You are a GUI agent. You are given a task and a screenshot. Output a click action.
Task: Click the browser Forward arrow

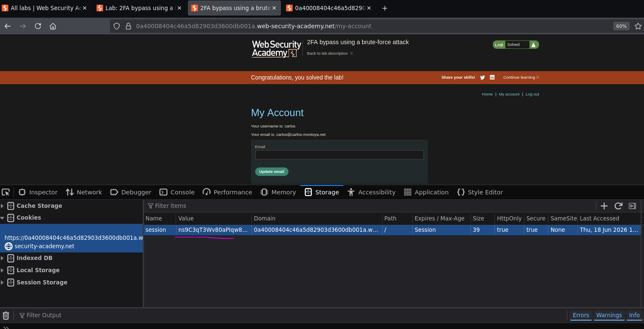click(23, 26)
